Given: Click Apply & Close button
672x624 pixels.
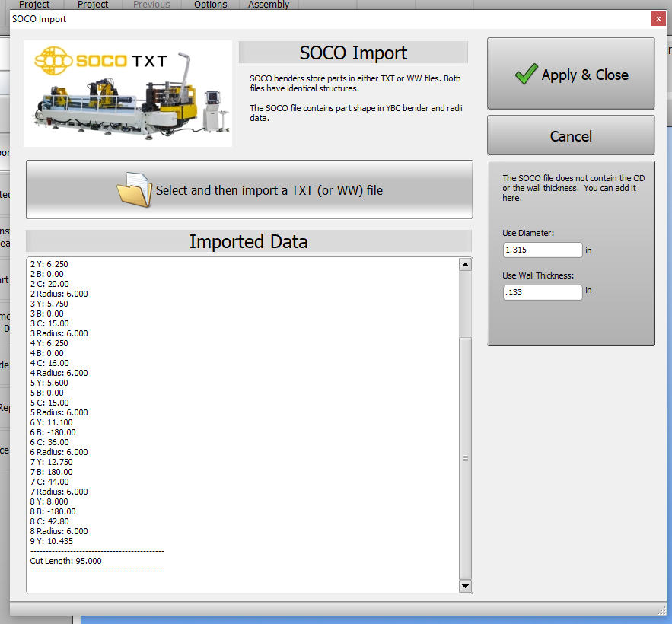Looking at the screenshot, I should pyautogui.click(x=571, y=74).
